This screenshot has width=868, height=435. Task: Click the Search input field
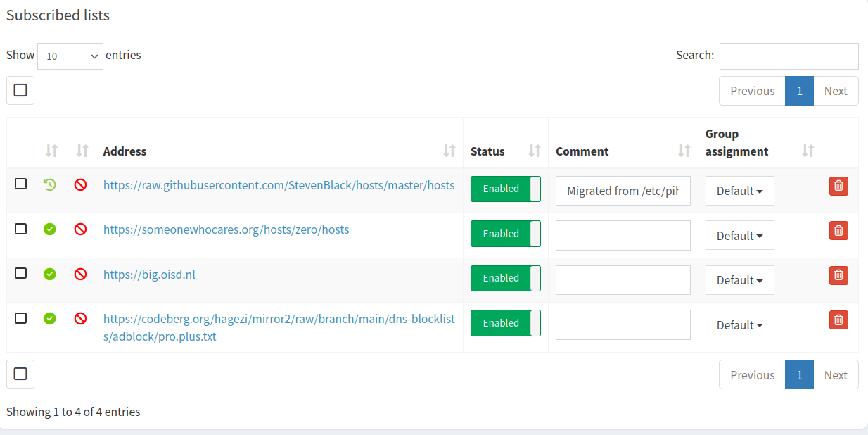tap(789, 56)
